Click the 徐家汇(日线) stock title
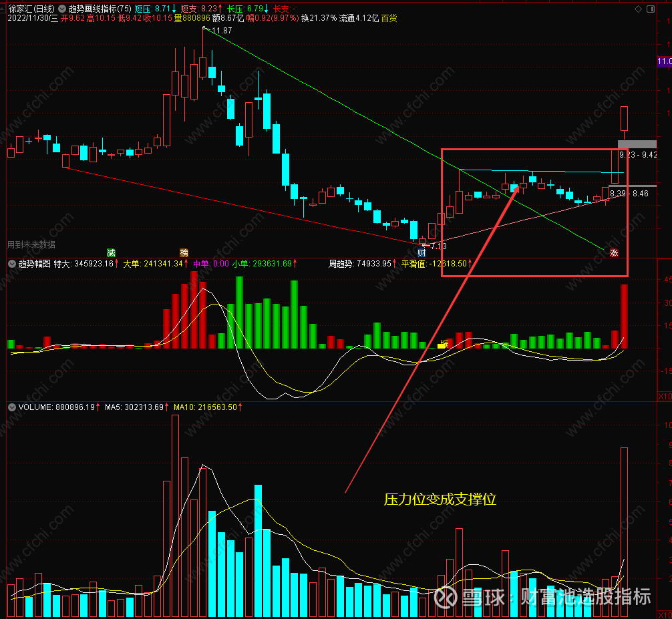 click(31, 9)
